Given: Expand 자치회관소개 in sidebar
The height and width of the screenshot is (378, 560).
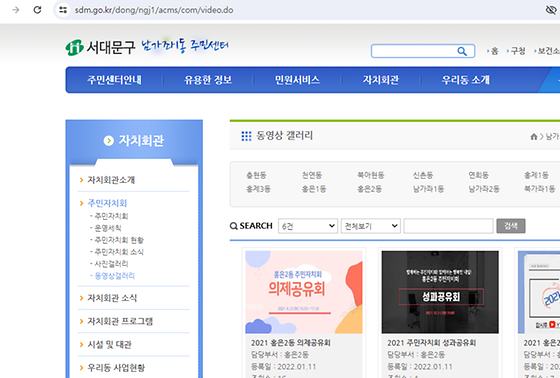Looking at the screenshot, I should pyautogui.click(x=111, y=180).
